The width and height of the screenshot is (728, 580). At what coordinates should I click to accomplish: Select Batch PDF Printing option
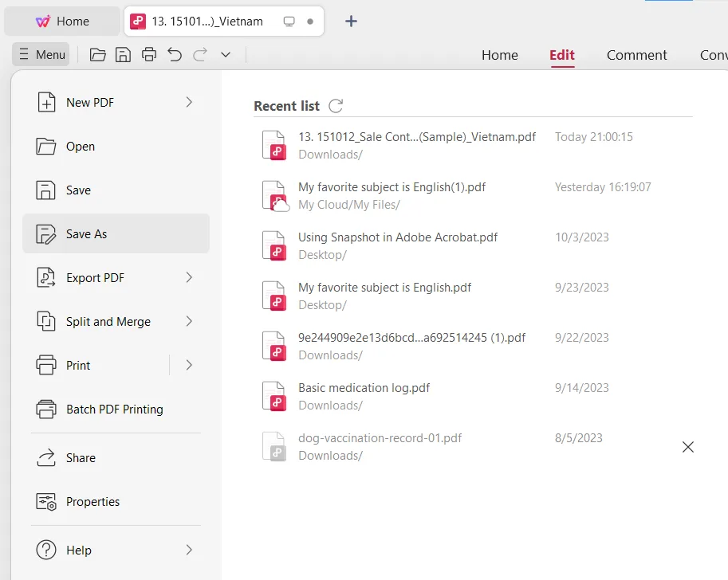[114, 410]
